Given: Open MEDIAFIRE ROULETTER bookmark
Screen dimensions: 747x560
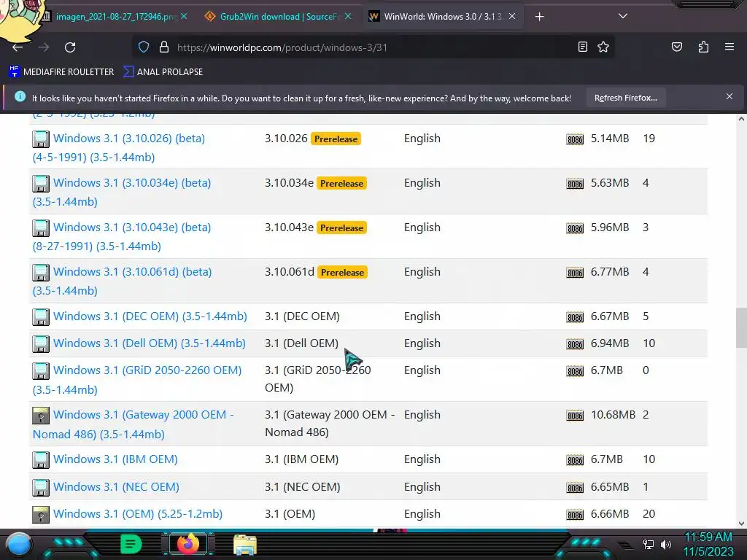Looking at the screenshot, I should click(61, 72).
